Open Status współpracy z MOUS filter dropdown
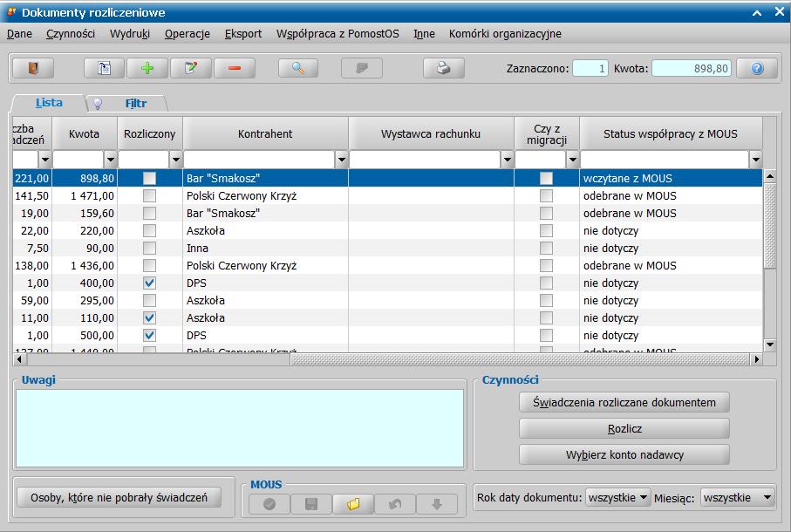This screenshot has width=791, height=532. [756, 160]
